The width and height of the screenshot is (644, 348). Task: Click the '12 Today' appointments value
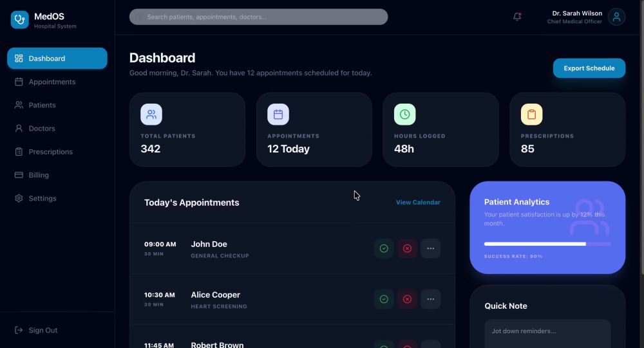coord(289,149)
